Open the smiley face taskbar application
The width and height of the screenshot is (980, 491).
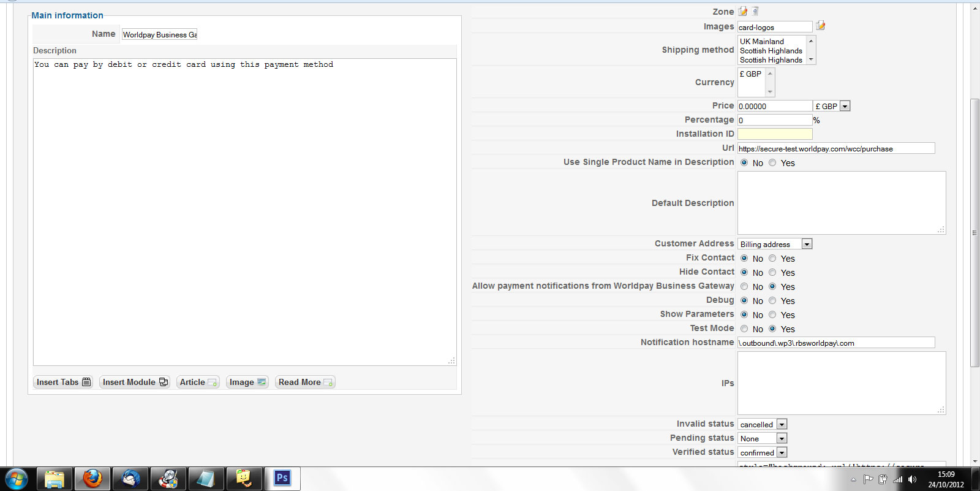pyautogui.click(x=244, y=479)
